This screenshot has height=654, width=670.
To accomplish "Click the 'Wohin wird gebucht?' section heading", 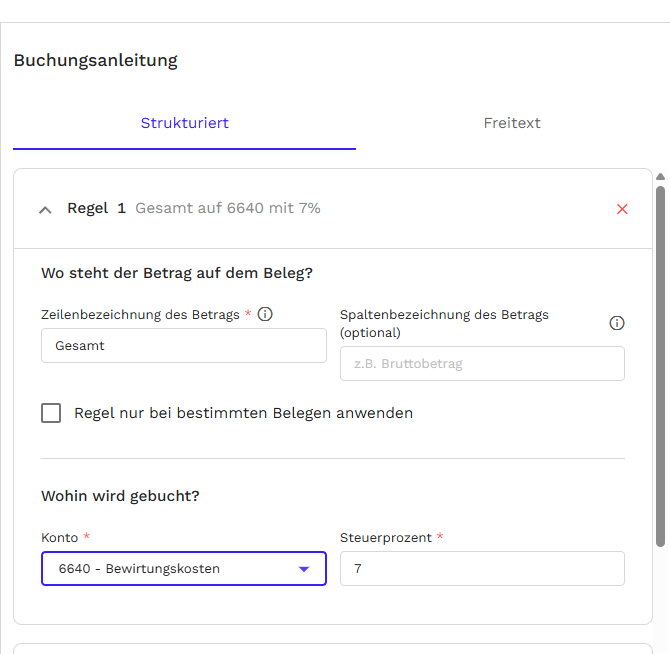I will coord(120,496).
